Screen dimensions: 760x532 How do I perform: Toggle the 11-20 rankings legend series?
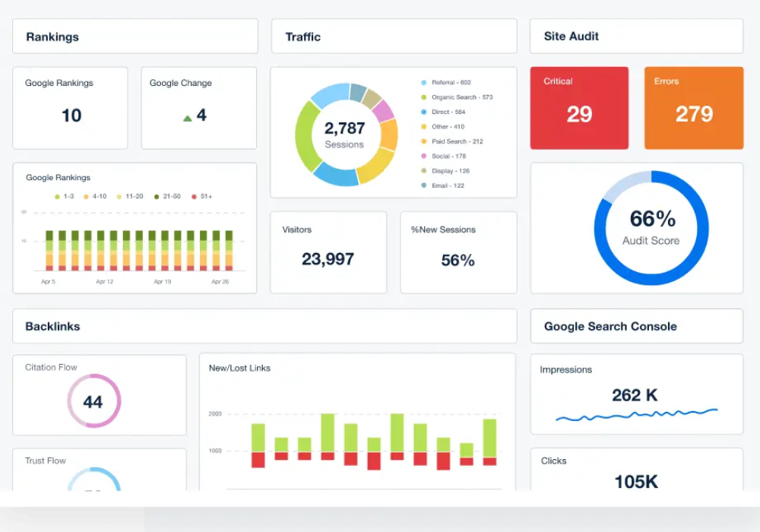coord(129,197)
